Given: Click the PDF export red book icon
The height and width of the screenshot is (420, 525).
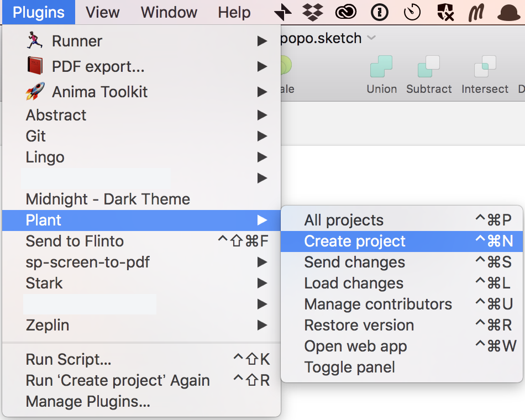Looking at the screenshot, I should click(35, 66).
